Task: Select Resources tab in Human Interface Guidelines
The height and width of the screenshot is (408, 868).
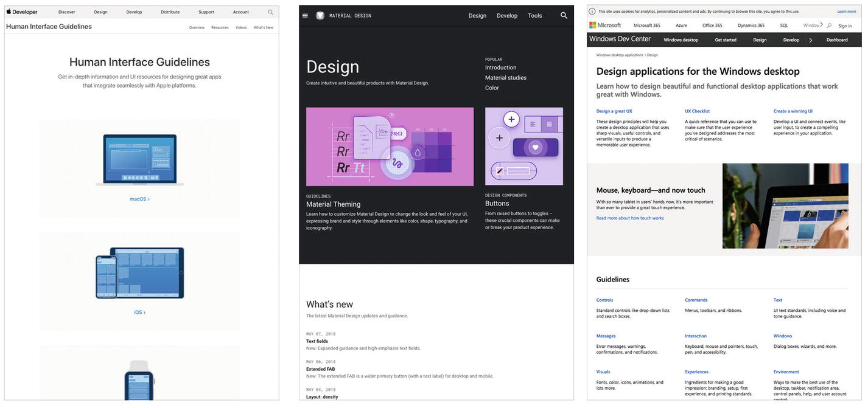Action: pyautogui.click(x=220, y=27)
